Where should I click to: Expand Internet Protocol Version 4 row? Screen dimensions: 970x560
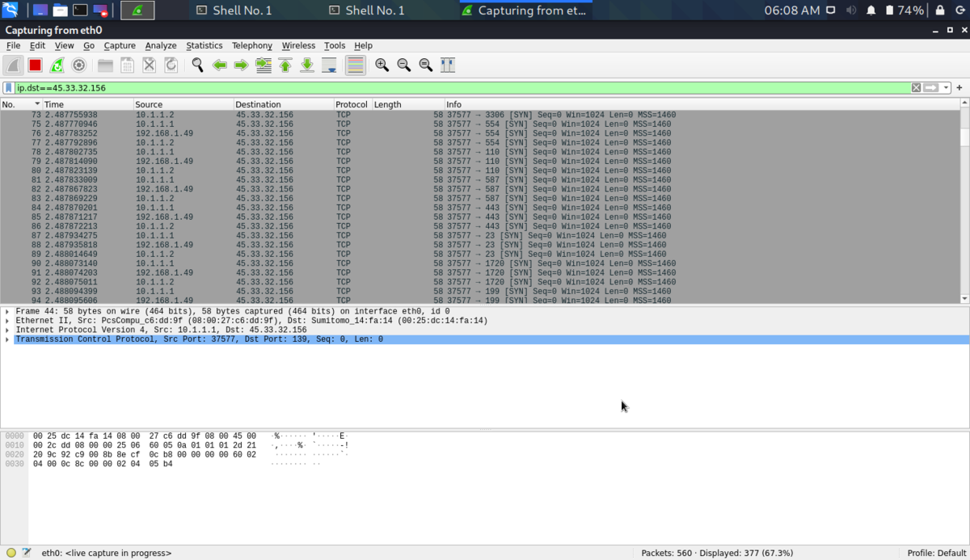coord(7,330)
